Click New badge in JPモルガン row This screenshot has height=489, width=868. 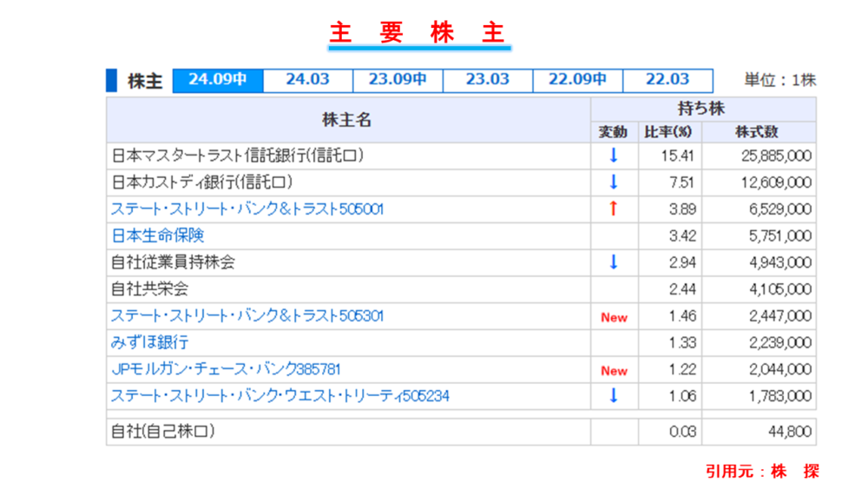pos(614,371)
